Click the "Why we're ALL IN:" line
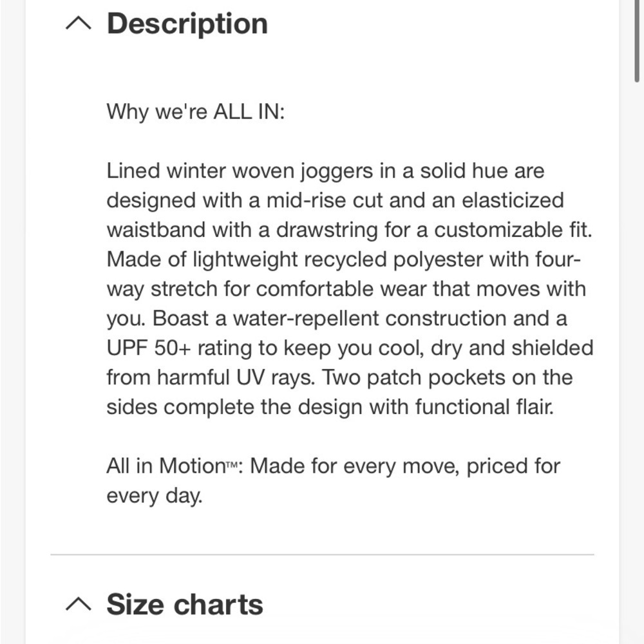Screen dimensions: 644x644 [x=195, y=111]
